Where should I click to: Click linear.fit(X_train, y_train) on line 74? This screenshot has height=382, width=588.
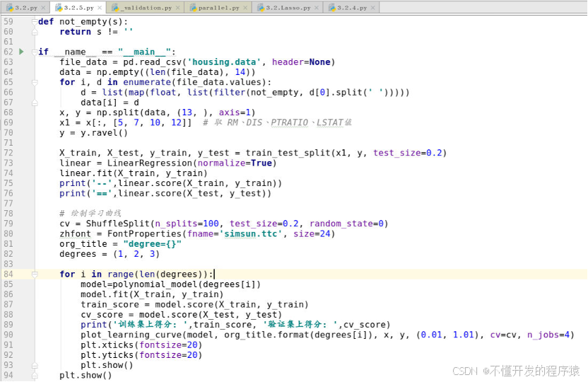coord(134,173)
